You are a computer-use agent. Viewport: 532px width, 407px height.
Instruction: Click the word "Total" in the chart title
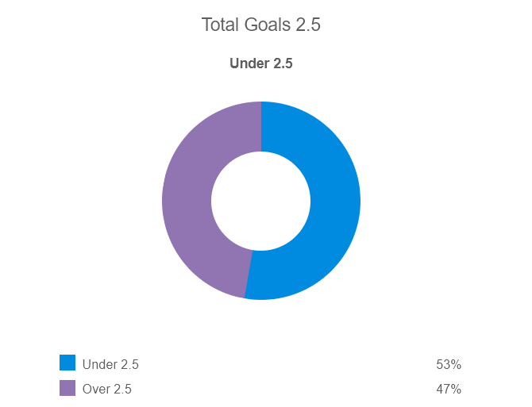coord(220,25)
